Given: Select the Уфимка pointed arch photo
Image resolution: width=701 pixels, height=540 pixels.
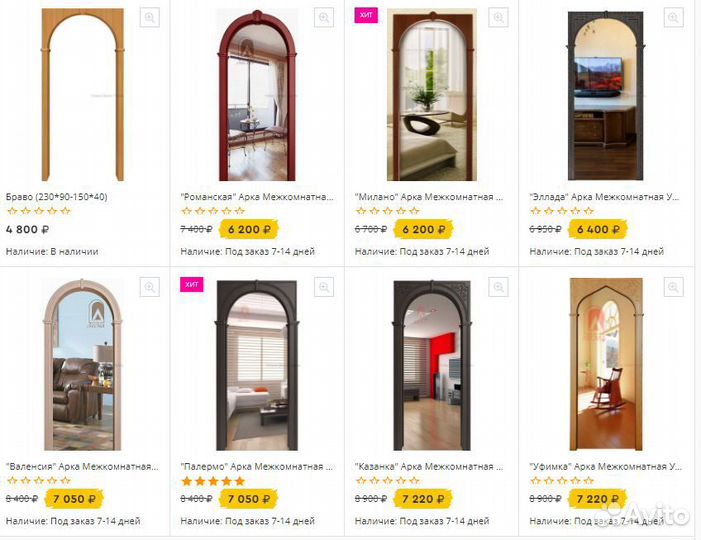Looking at the screenshot, I should (x=606, y=364).
